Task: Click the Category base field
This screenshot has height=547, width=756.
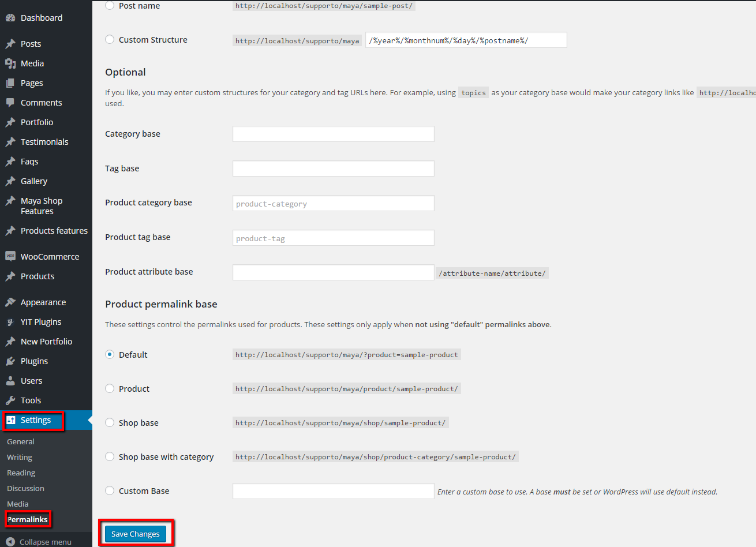Action: pos(334,134)
